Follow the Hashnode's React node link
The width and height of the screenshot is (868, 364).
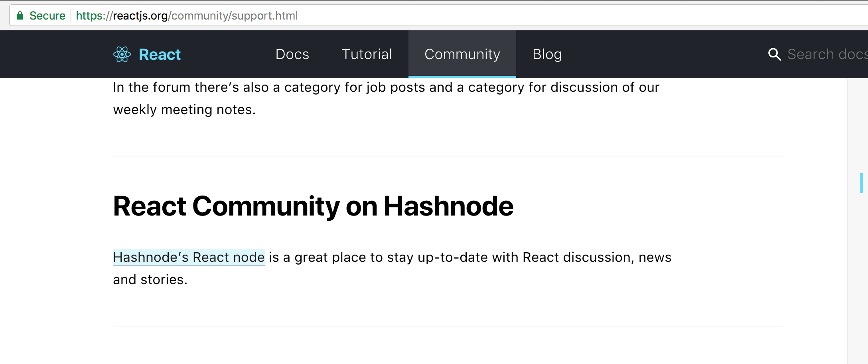click(189, 257)
